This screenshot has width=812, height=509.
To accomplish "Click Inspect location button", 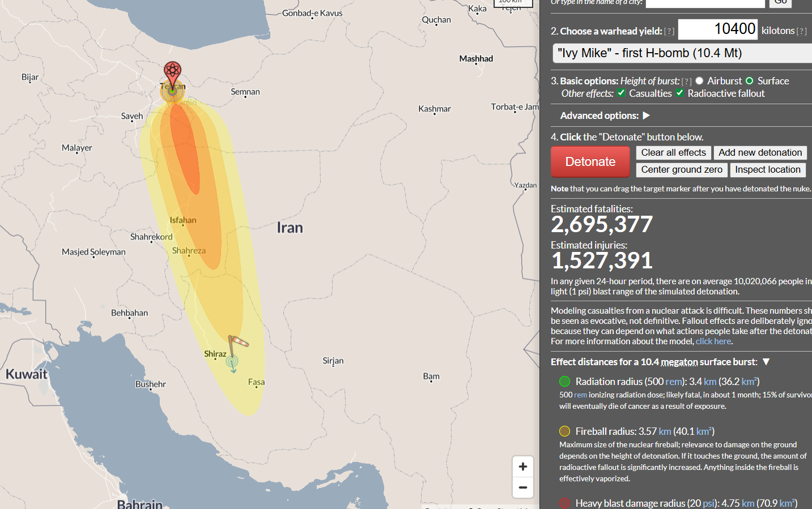I will 768,170.
